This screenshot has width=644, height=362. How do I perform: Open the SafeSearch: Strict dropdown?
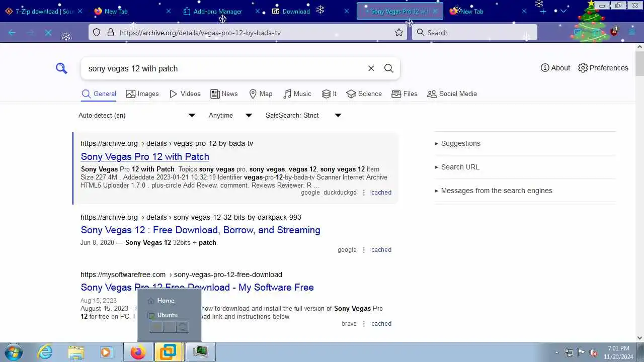click(x=303, y=115)
